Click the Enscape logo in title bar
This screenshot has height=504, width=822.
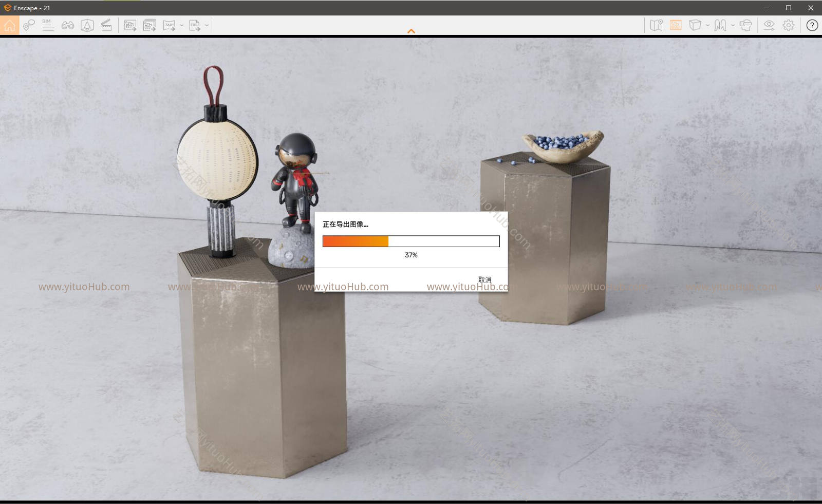7,8
